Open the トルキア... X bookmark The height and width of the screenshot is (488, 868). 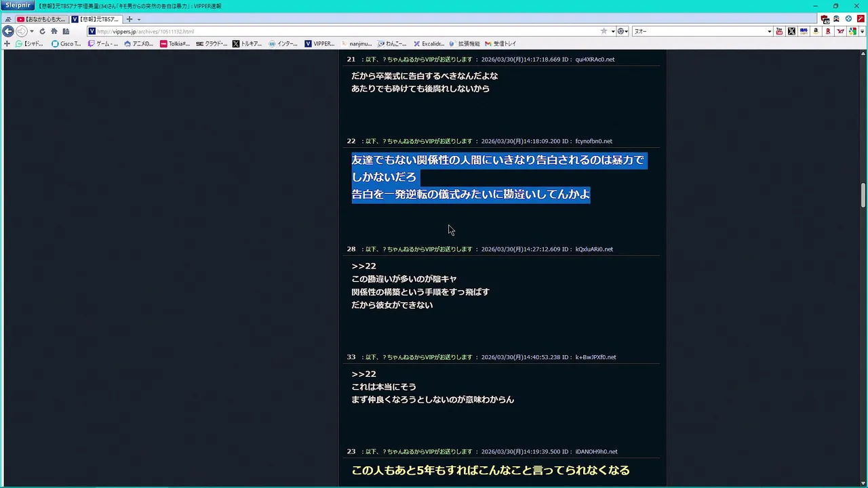coord(247,43)
